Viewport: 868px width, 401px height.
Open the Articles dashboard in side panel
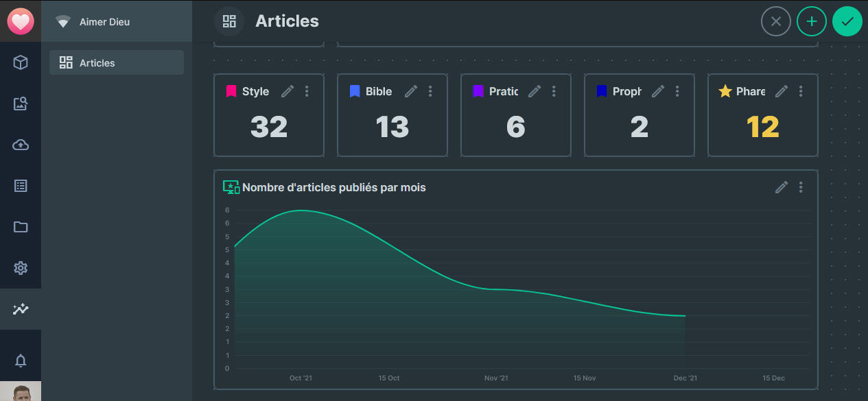point(117,62)
